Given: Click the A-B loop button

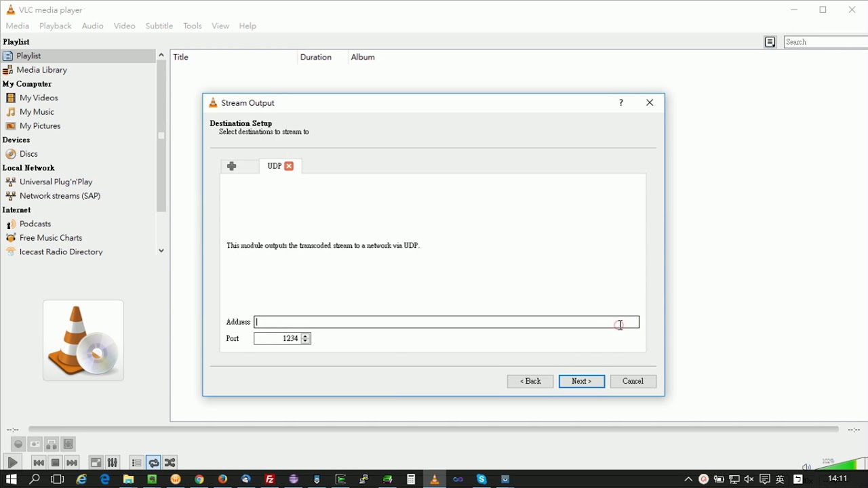Looking at the screenshot, I should pyautogui.click(x=52, y=444).
